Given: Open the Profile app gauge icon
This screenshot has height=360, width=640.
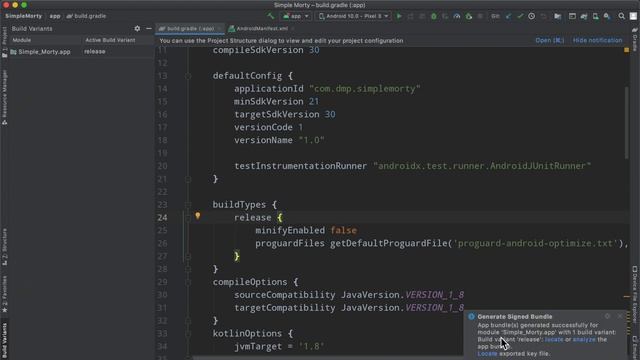Looking at the screenshot, I should (457, 16).
